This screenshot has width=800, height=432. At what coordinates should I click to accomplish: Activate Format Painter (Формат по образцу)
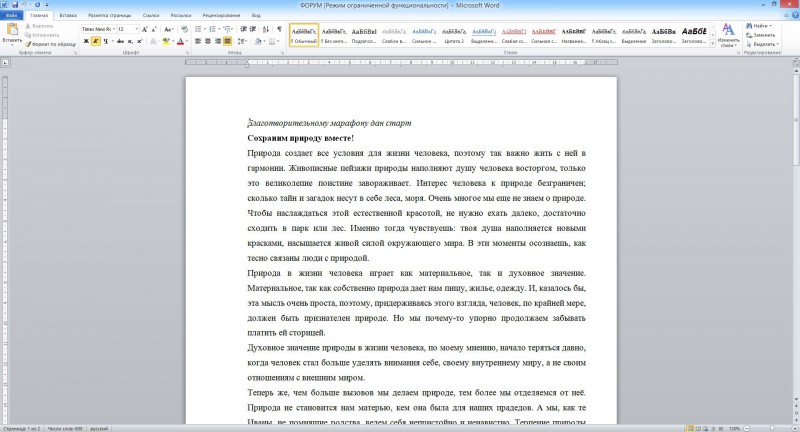pos(51,44)
